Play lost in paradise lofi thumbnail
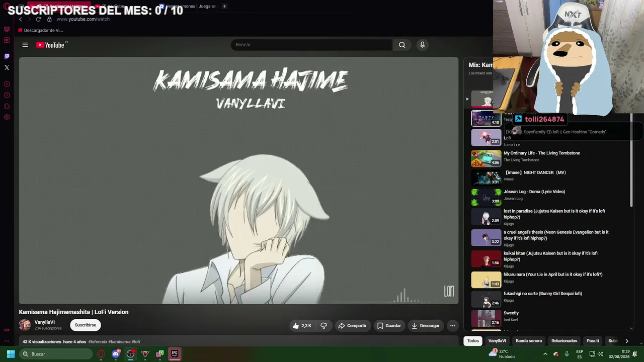Image resolution: width=644 pixels, height=362 pixels. click(486, 217)
